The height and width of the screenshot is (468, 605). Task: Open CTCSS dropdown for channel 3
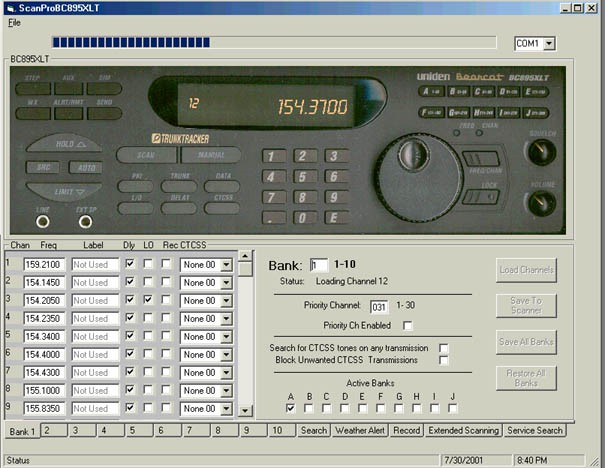pos(226,301)
